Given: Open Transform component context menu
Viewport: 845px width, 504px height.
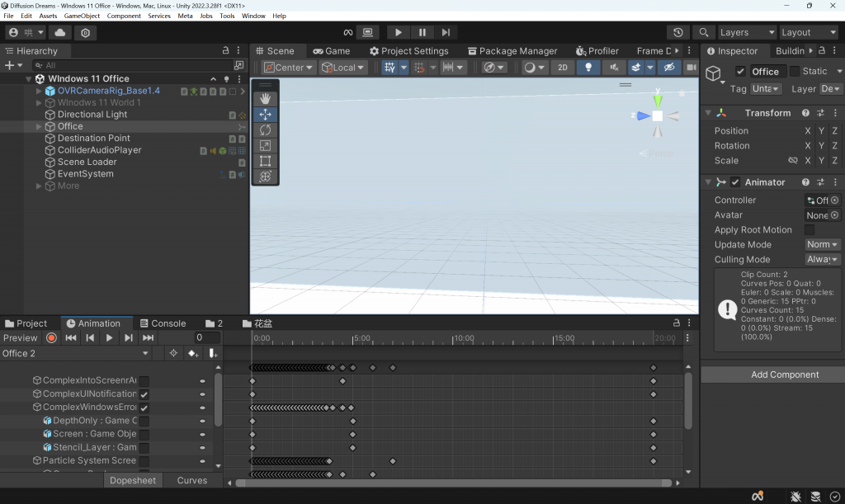Looking at the screenshot, I should tap(835, 113).
